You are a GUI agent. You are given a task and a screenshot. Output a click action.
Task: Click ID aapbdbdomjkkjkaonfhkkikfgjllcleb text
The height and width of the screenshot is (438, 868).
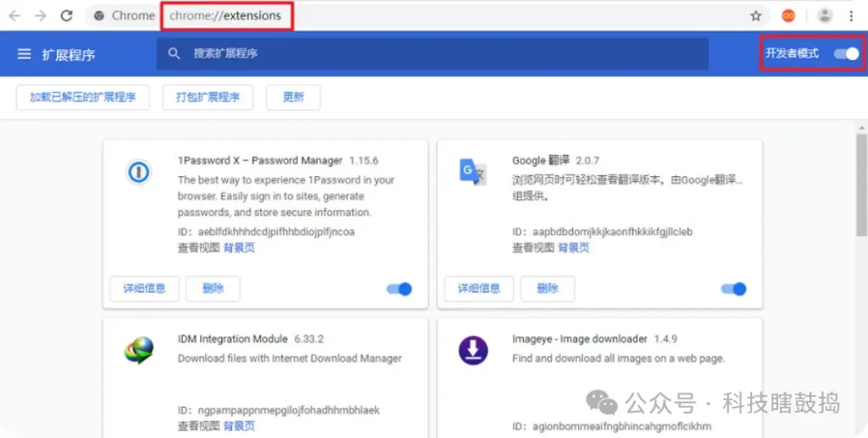tap(603, 232)
